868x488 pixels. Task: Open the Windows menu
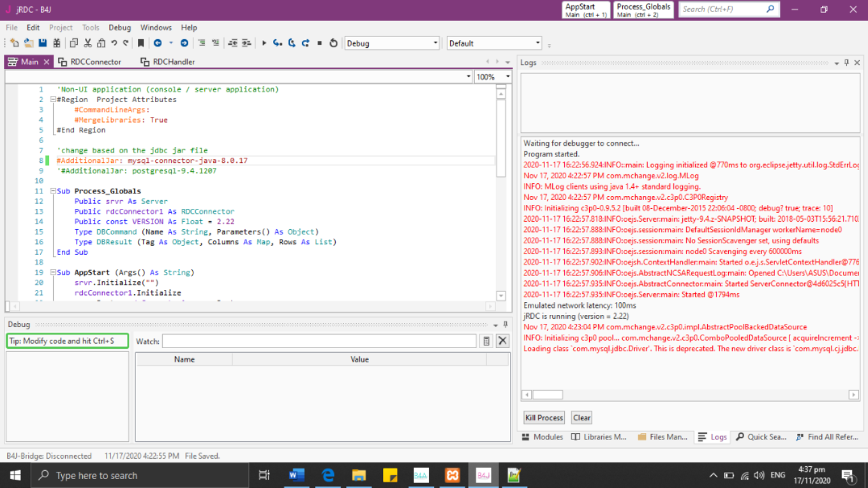tap(156, 27)
